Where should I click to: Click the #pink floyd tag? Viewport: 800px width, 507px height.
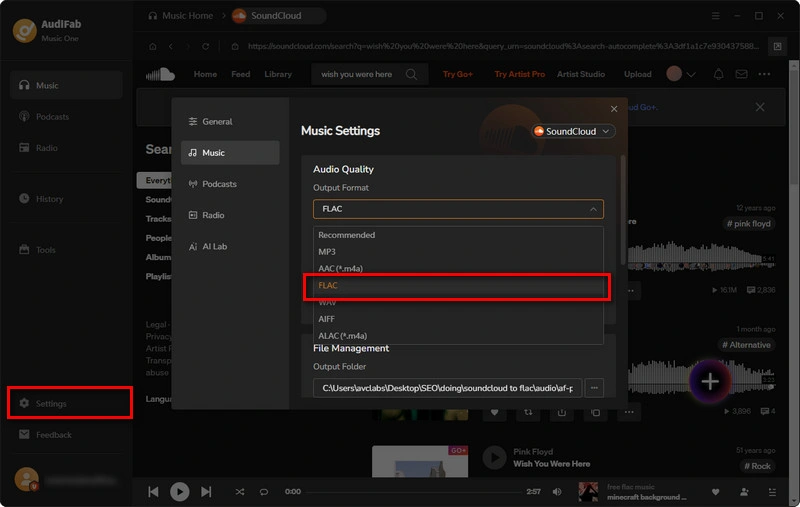click(x=748, y=224)
